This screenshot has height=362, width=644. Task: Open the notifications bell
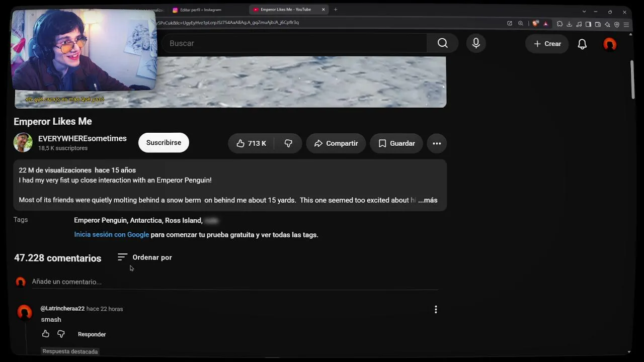pyautogui.click(x=582, y=44)
